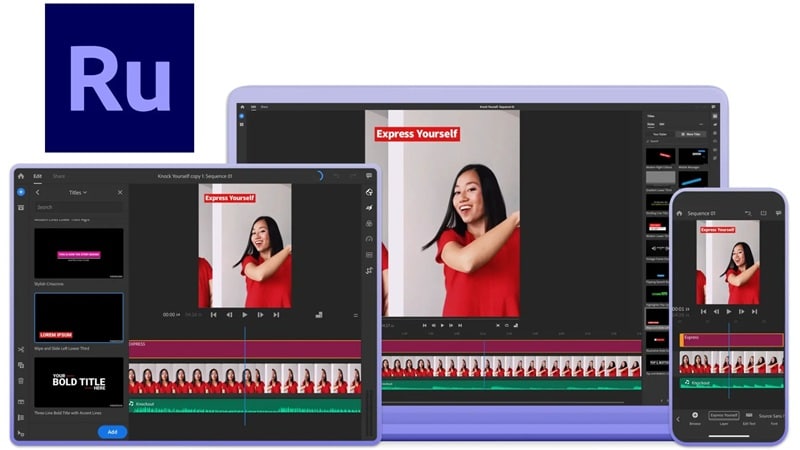Select the Knockout audio clip on tablet timeline
The height and width of the screenshot is (450, 800).
point(245,406)
